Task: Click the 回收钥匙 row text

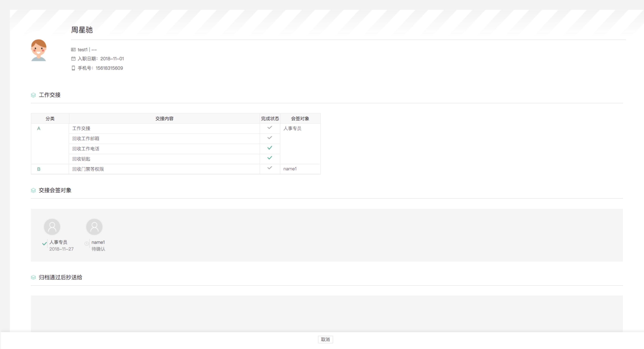Action: [x=81, y=159]
